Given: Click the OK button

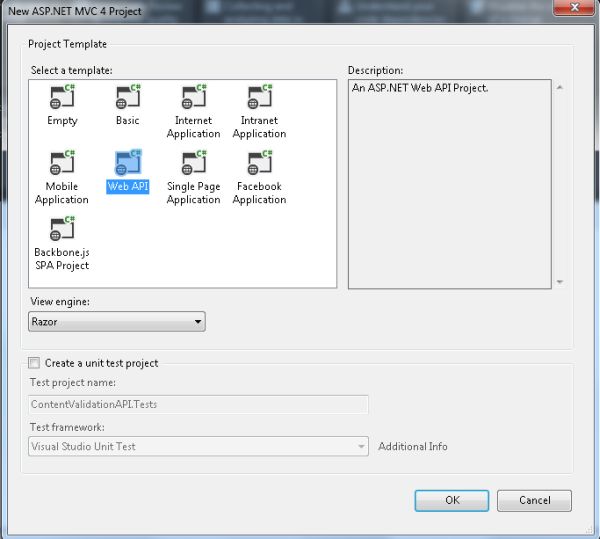Looking at the screenshot, I should pyautogui.click(x=452, y=500).
